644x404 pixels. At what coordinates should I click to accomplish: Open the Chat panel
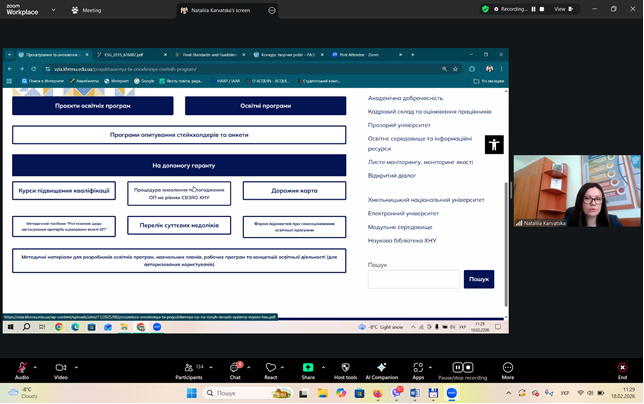tap(235, 368)
